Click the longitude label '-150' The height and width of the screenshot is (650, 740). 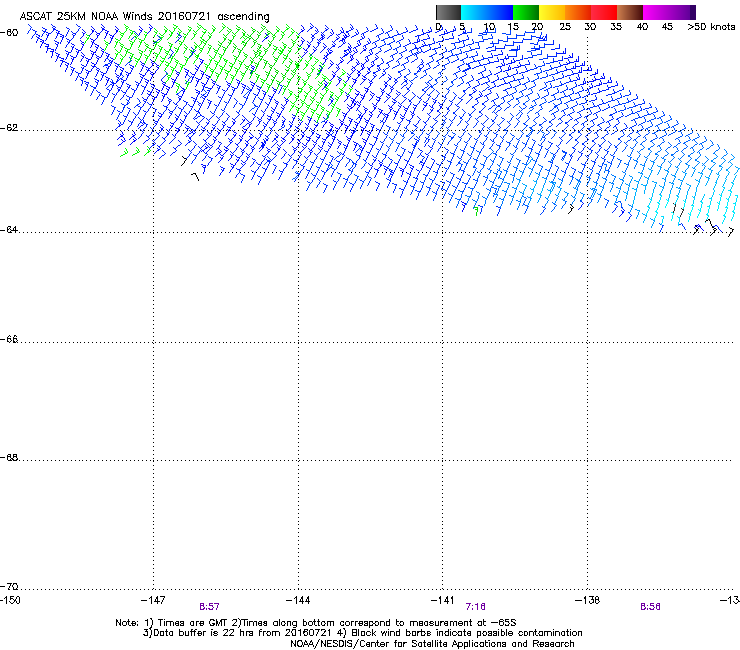tap(10, 600)
